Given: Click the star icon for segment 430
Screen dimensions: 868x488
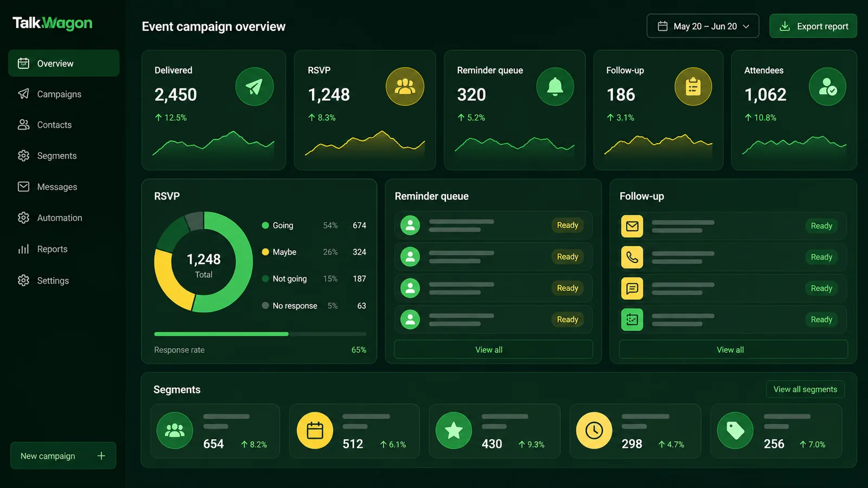Looking at the screenshot, I should 454,431.
